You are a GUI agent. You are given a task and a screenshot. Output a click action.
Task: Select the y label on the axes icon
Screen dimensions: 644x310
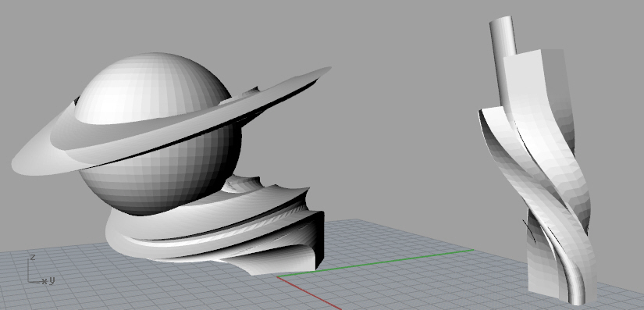[52, 280]
